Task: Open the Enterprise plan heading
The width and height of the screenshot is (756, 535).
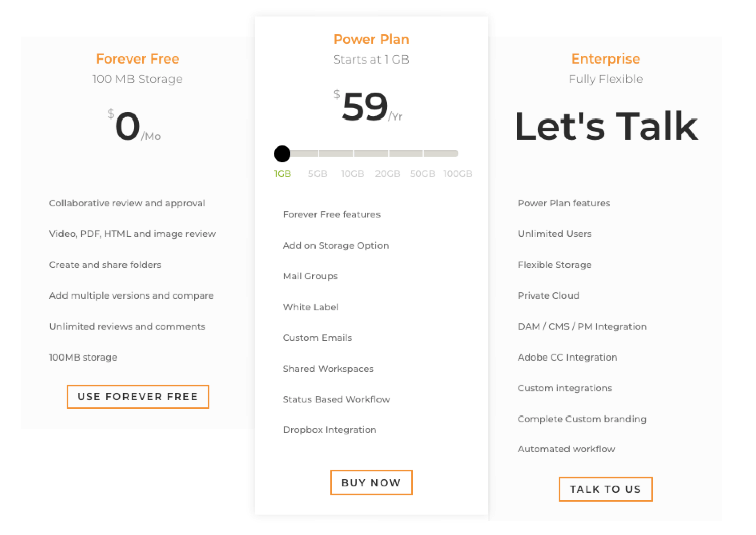Action: click(x=605, y=59)
